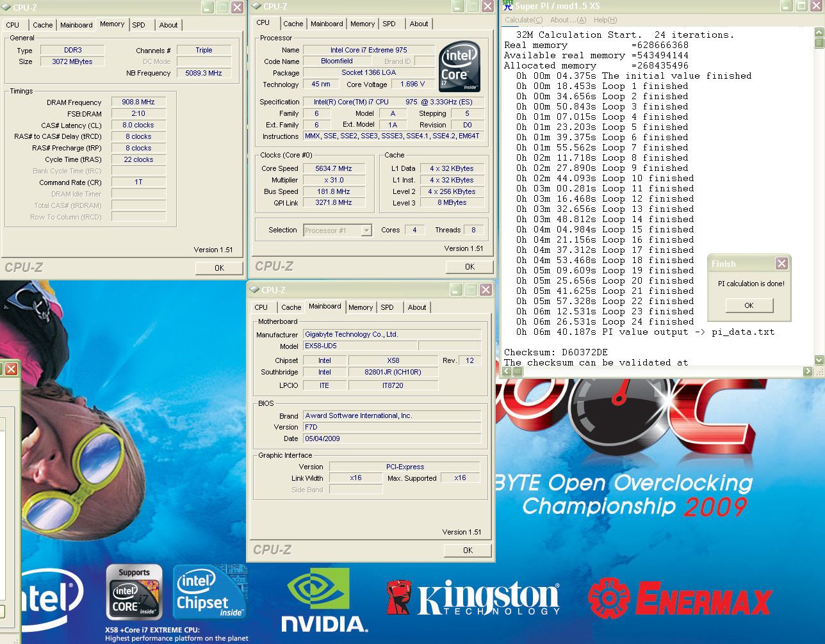Click the title icon of the CPU-Z processor window
825x644 pixels.
256,6
